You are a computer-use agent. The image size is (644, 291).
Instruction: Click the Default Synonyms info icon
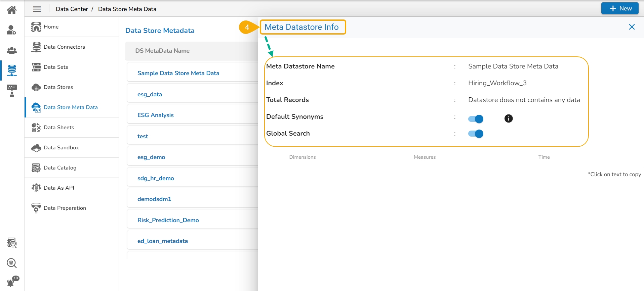tap(509, 118)
